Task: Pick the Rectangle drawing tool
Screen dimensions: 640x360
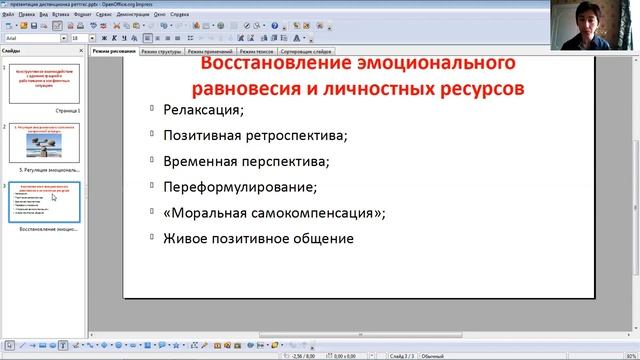Action: coord(42,345)
